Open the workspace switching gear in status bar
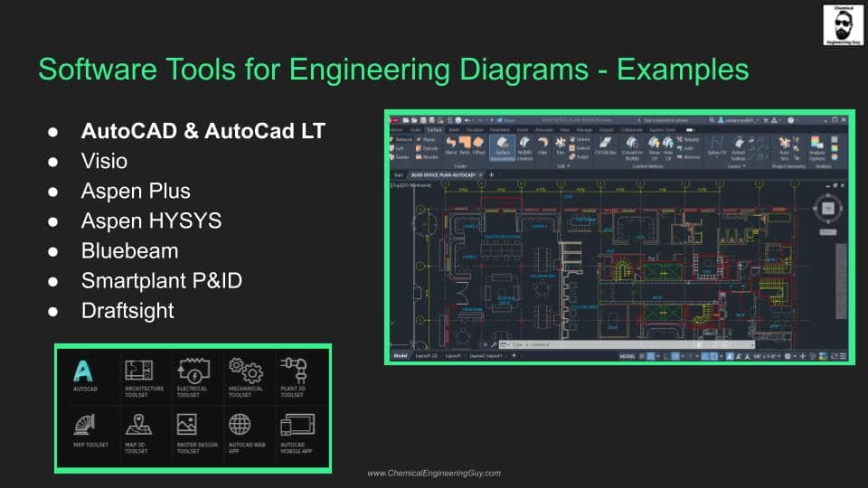Viewport: 868px width, 488px height. pyautogui.click(x=788, y=356)
